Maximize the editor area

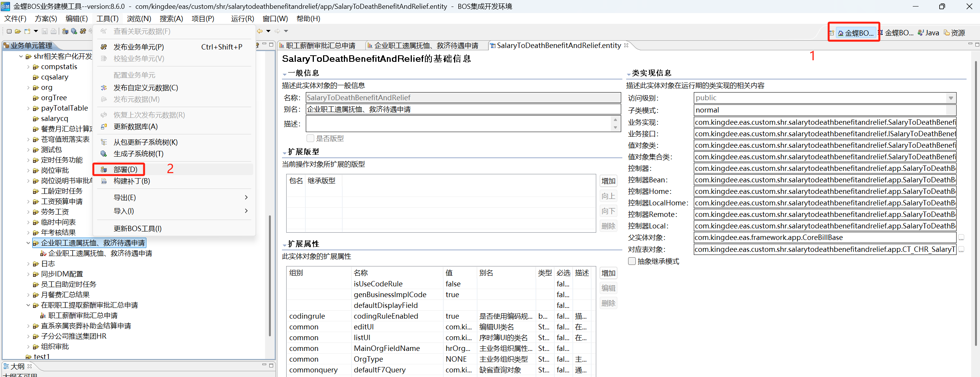tap(977, 44)
